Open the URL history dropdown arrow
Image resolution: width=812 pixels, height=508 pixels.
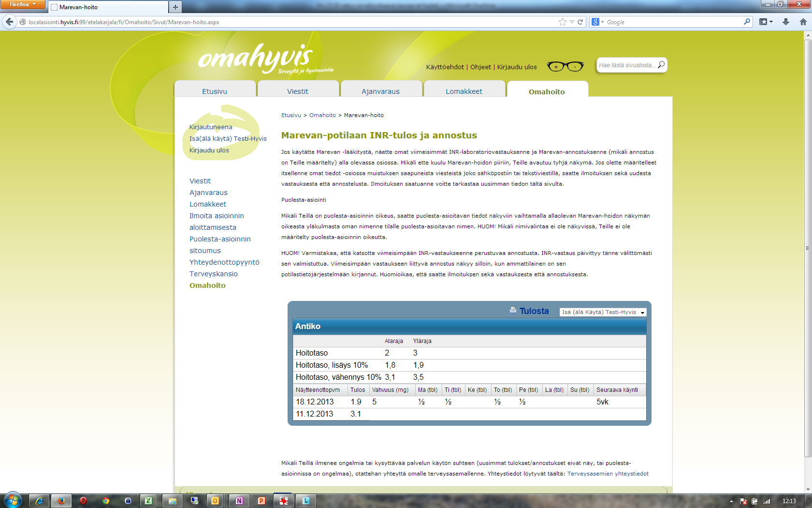point(572,22)
